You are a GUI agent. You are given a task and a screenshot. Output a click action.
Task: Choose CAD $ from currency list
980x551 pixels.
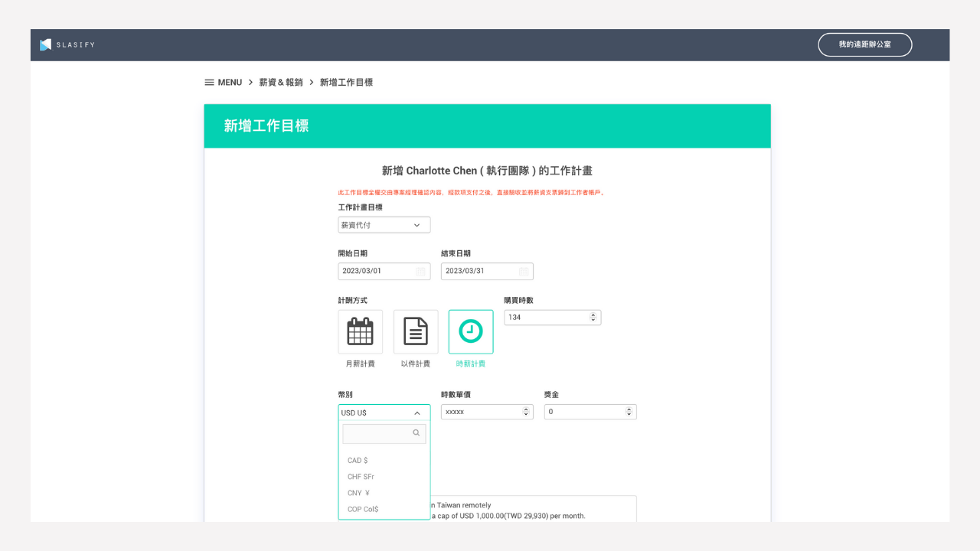click(x=358, y=461)
